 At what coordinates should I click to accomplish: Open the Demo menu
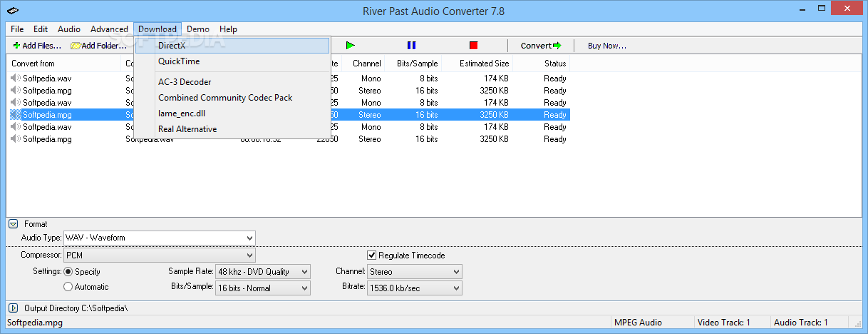(198, 29)
